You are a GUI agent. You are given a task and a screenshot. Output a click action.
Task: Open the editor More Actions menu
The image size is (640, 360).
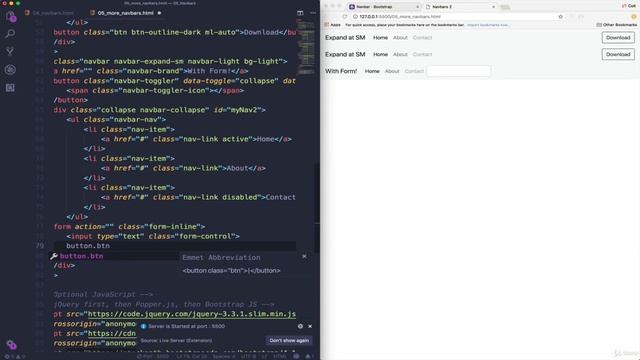313,13
